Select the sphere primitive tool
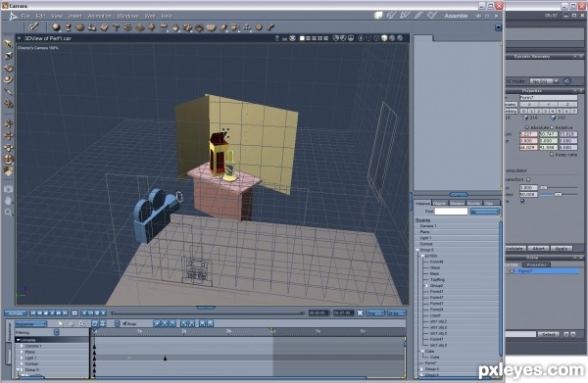The height and width of the screenshot is (383, 588). pyautogui.click(x=56, y=27)
